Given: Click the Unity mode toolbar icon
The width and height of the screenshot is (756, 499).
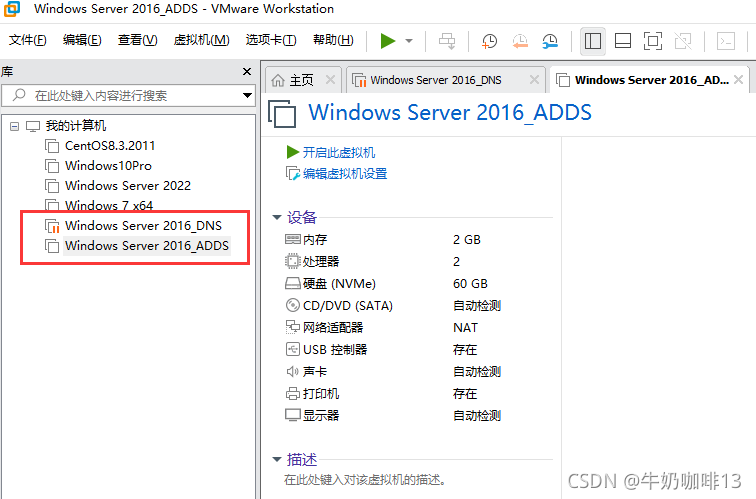Looking at the screenshot, I should pyautogui.click(x=683, y=41).
